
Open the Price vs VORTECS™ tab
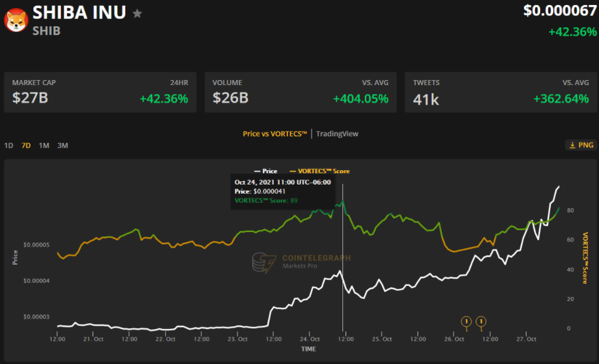click(275, 134)
